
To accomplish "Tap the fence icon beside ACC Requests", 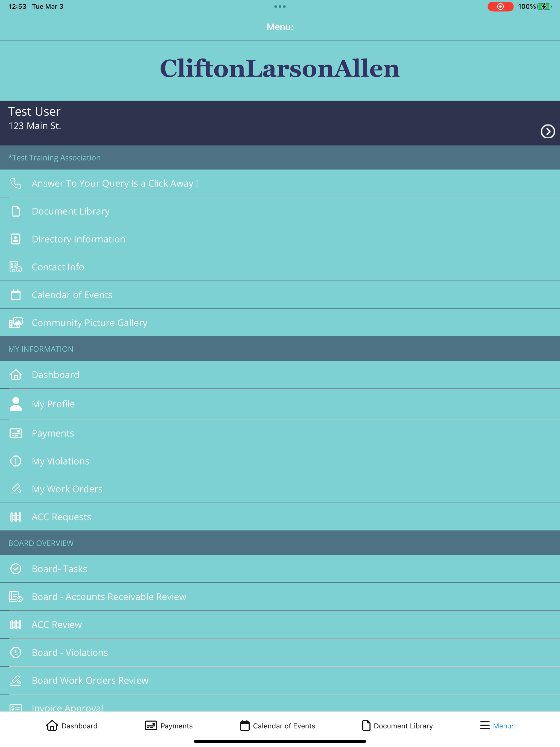I will (x=16, y=517).
